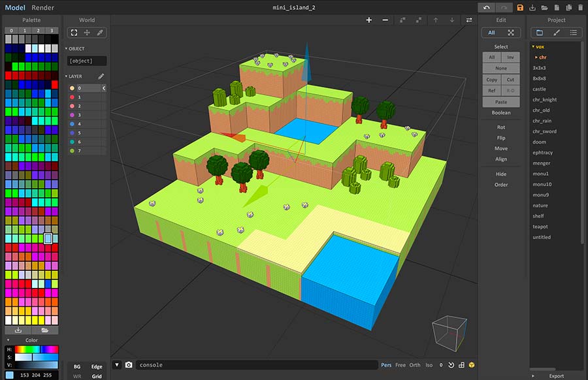Click the swap arrows icon above viewport
Image resolution: width=588 pixels, height=380 pixels.
point(468,20)
